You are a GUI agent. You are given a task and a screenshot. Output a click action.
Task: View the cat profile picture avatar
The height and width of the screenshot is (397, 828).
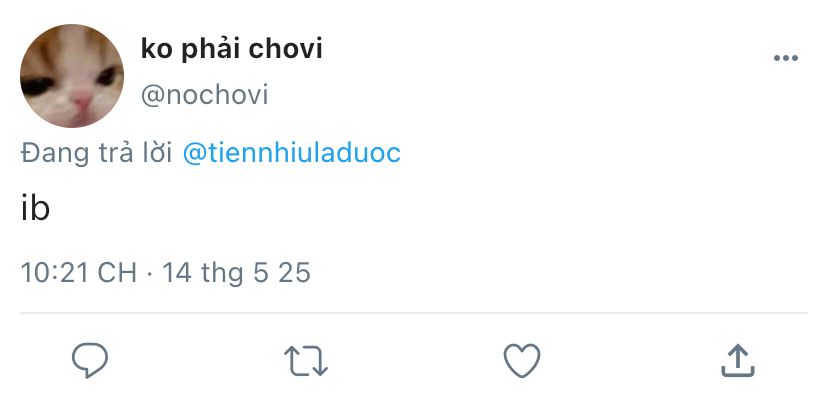click(72, 75)
